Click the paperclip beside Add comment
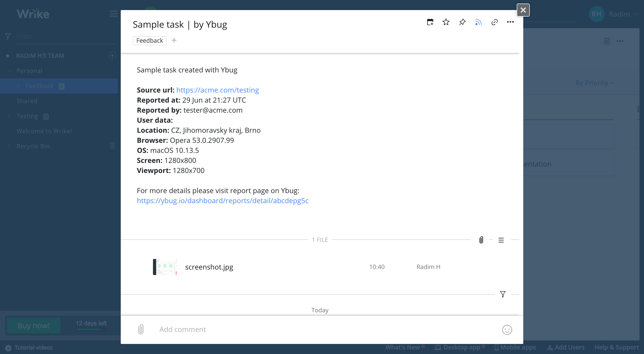644x354 pixels. [141, 329]
